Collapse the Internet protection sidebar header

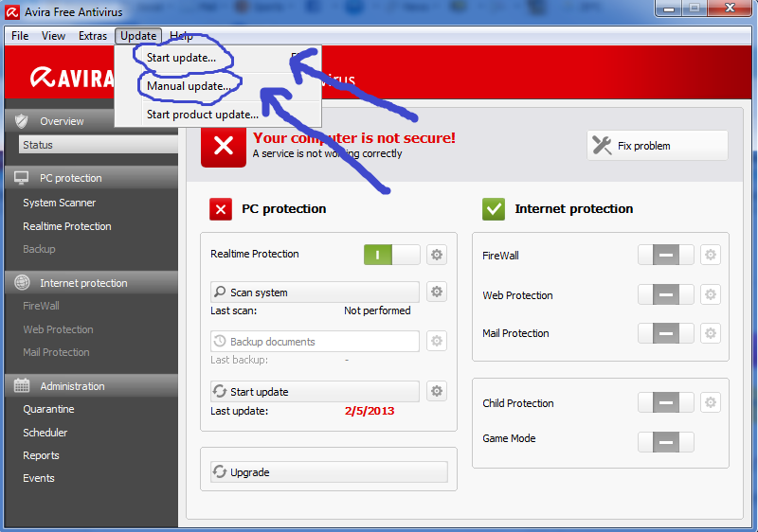92,283
